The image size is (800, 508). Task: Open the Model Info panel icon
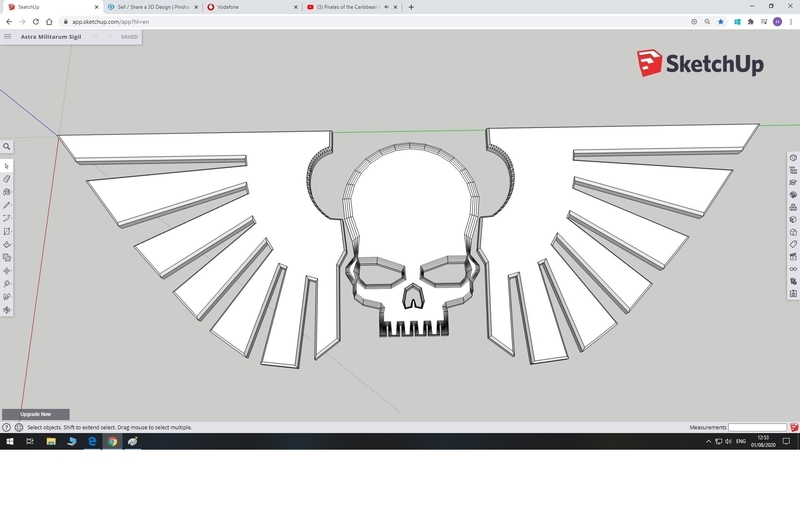pos(793,293)
